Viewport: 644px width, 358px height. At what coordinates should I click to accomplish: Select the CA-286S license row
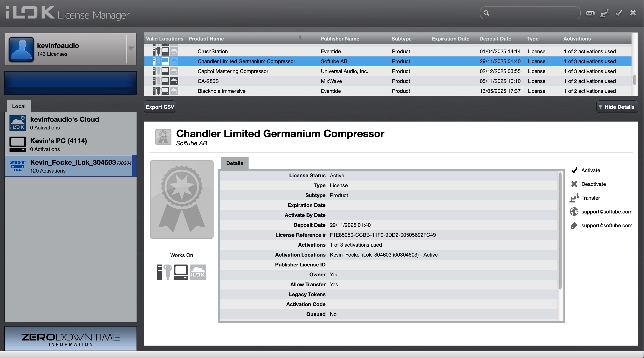point(388,81)
